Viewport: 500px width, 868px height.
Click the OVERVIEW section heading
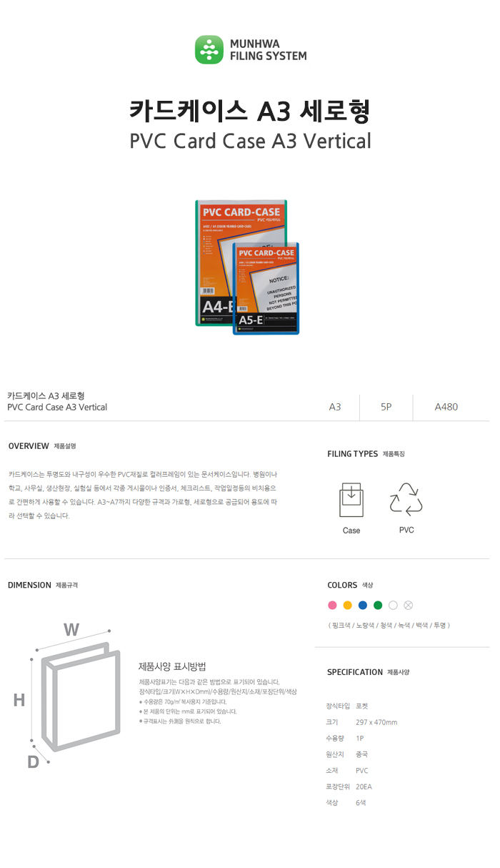pos(29,446)
